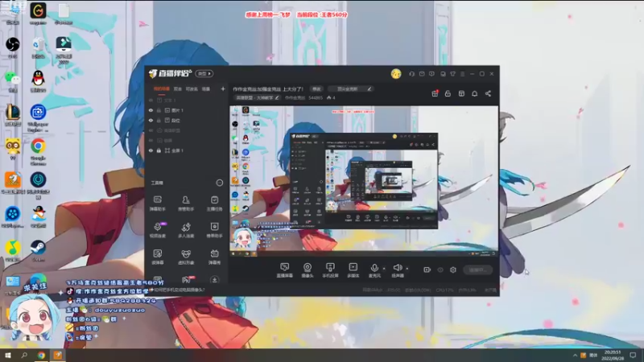This screenshot has width=644, height=362.
Task: Open Steam from the desktop icons
Action: click(x=38, y=251)
